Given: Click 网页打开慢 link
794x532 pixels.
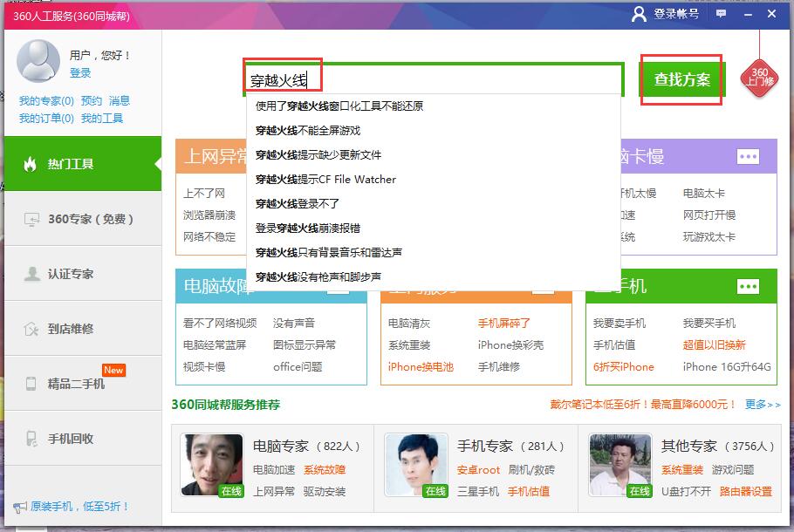Looking at the screenshot, I should click(708, 215).
